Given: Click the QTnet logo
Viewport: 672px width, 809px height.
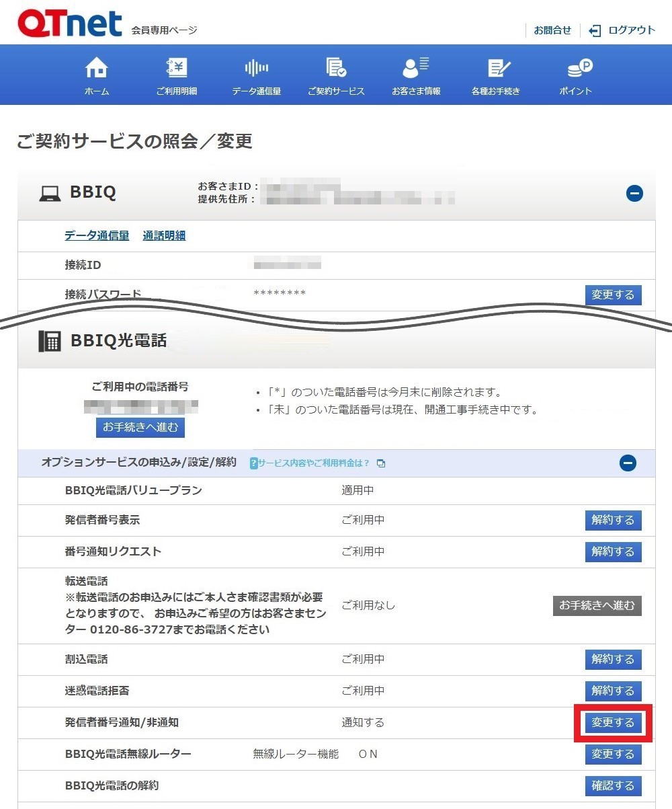Looking at the screenshot, I should 70,23.
